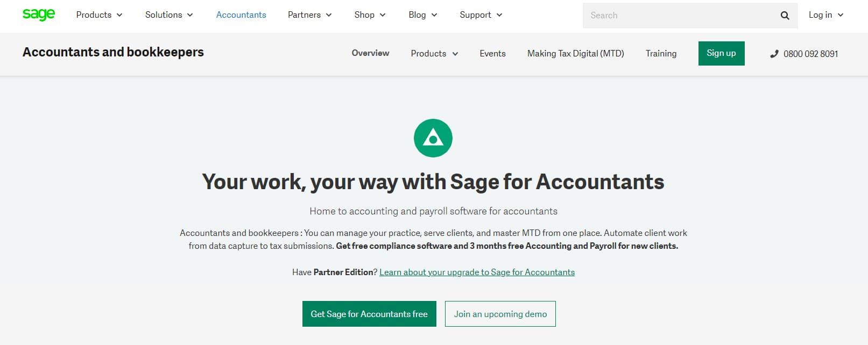This screenshot has width=868, height=345.
Task: Select the Overview tab
Action: click(370, 53)
